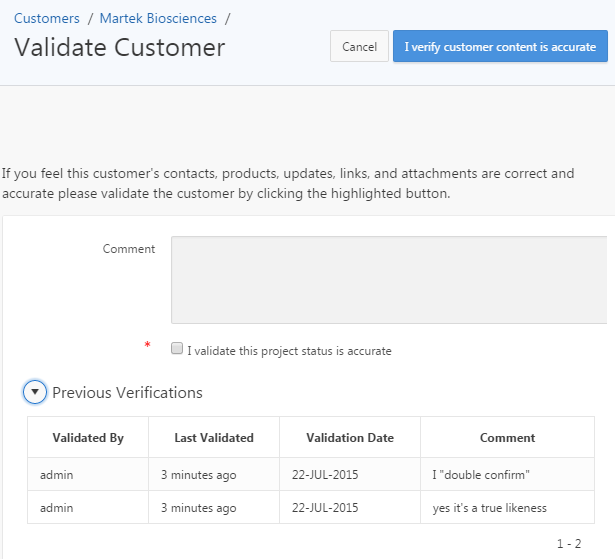Check 'I validate this project status is accurate'
The image size is (615, 559).
tap(177, 348)
